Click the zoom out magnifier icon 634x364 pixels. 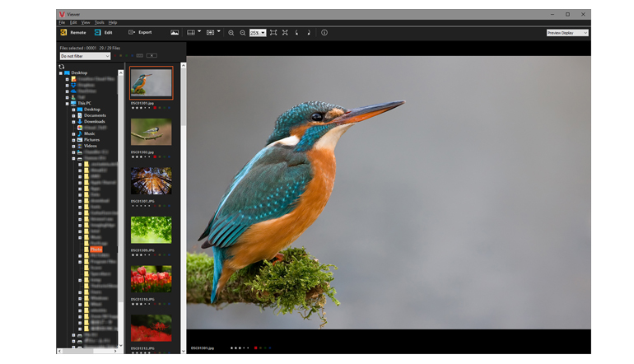pos(243,32)
